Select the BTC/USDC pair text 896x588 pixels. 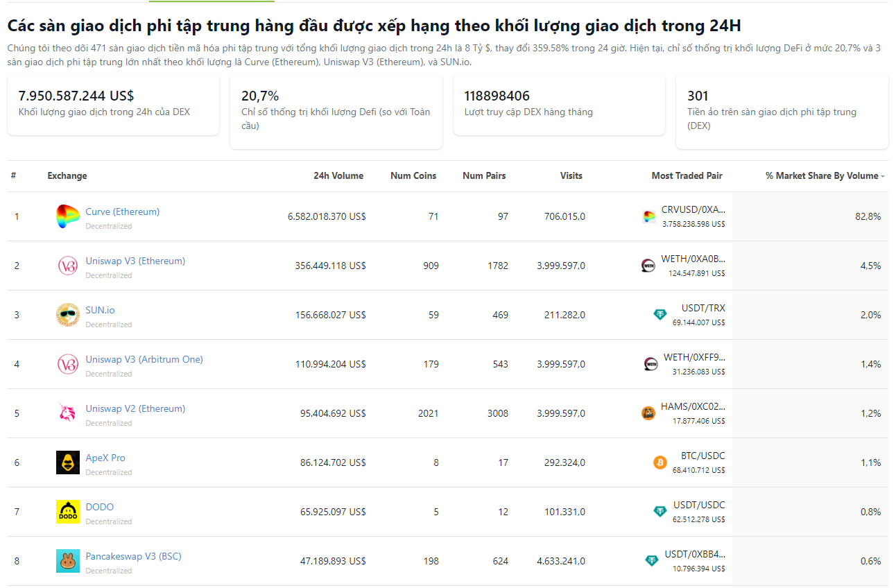[x=703, y=456]
